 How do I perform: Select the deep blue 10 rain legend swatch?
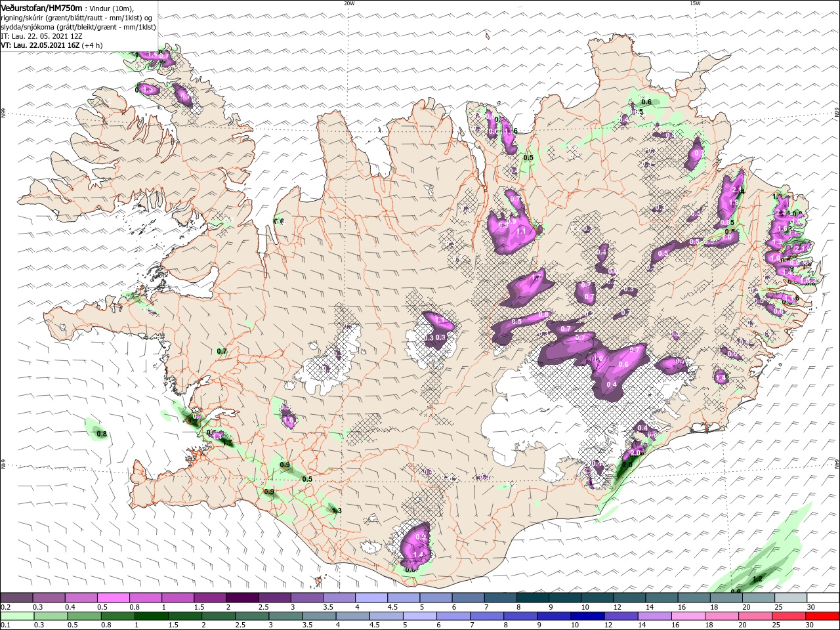[587, 616]
